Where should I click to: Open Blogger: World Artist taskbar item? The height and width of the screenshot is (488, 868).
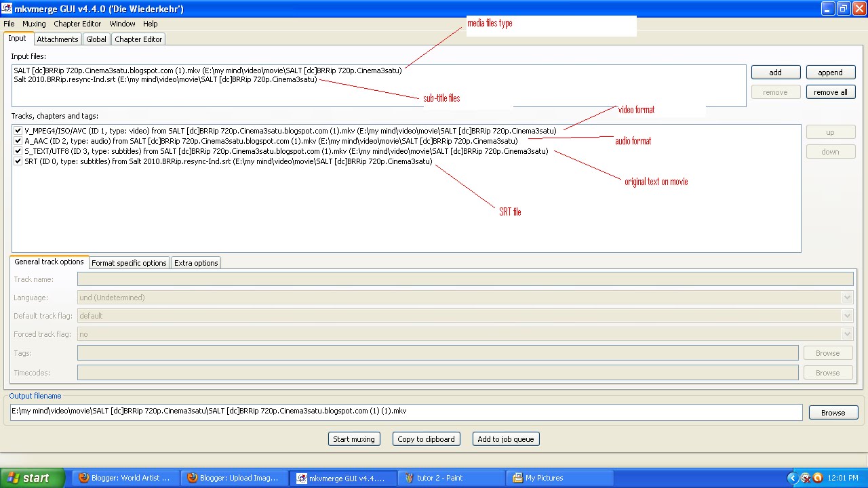125,478
